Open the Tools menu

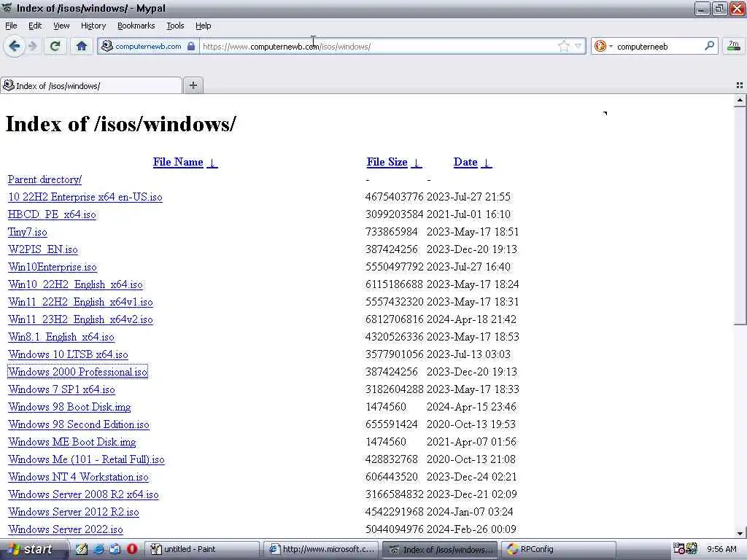(x=175, y=26)
